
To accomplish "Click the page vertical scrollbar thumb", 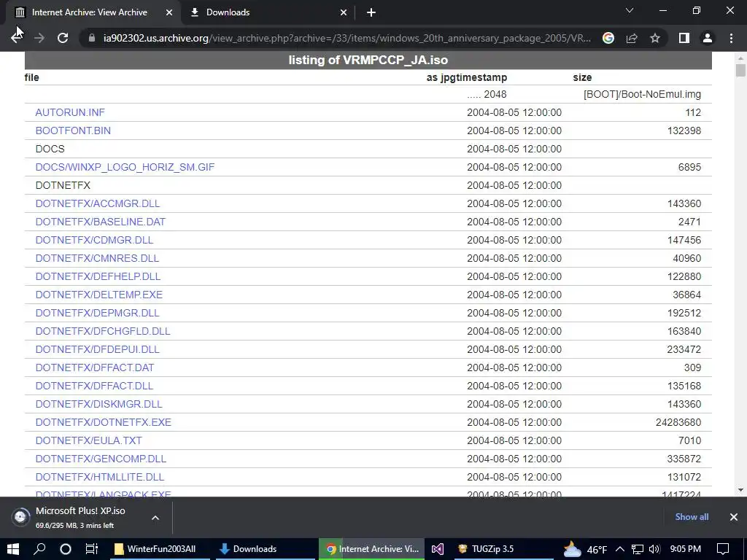I will point(740,71).
